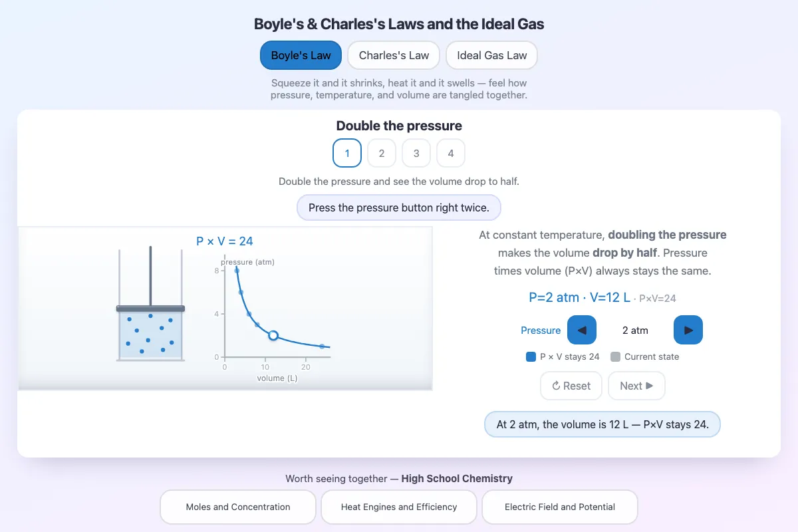The width and height of the screenshot is (798, 532).
Task: Switch to the Boyle's Law tab
Action: [301, 55]
